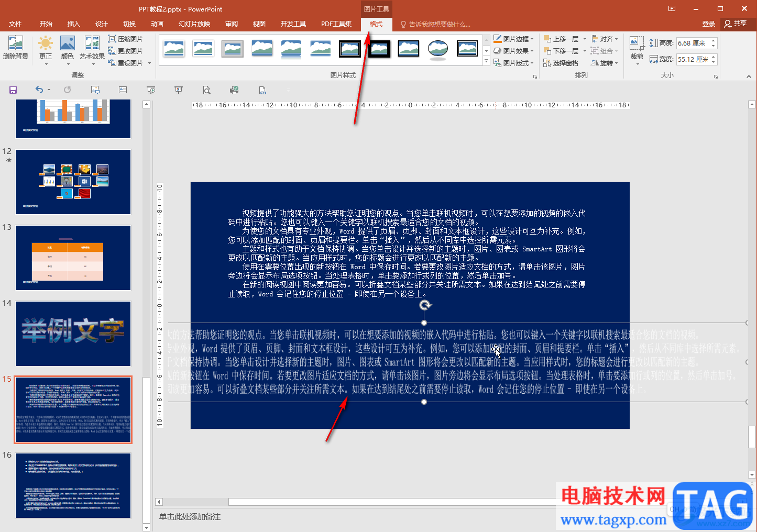Open the Picture Border (图片边框) dropdown
This screenshot has width=757, height=532.
tap(513, 39)
